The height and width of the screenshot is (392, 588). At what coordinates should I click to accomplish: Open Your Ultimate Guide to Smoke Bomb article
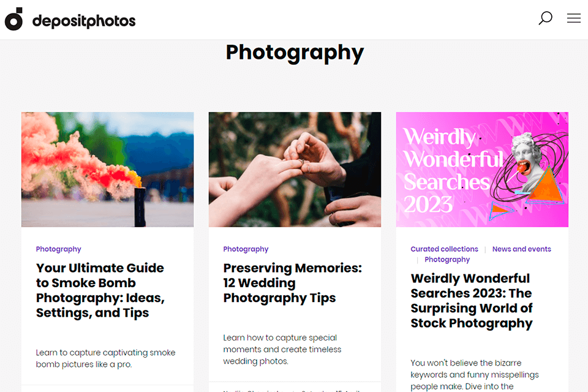[x=100, y=290]
